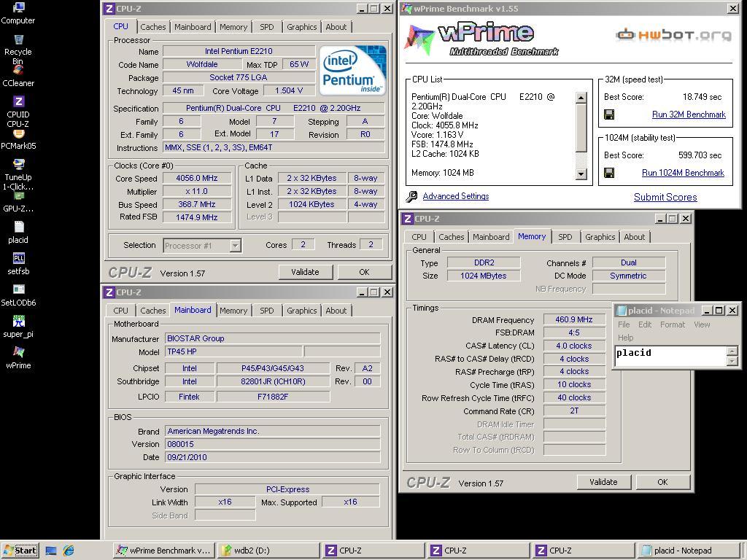This screenshot has height=560, width=747.
Task: Click the wPrime CPU List scrollbar thumb
Action: (x=581, y=128)
